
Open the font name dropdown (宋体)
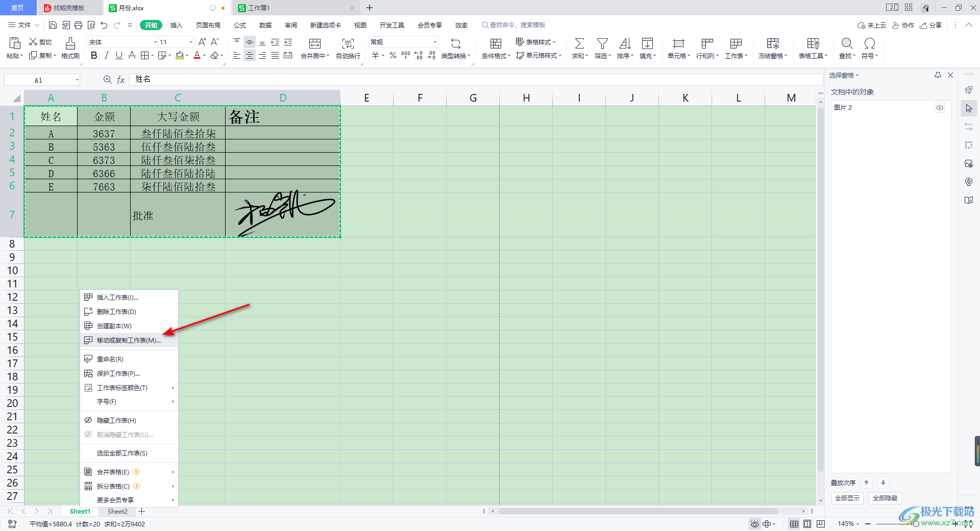click(155, 42)
